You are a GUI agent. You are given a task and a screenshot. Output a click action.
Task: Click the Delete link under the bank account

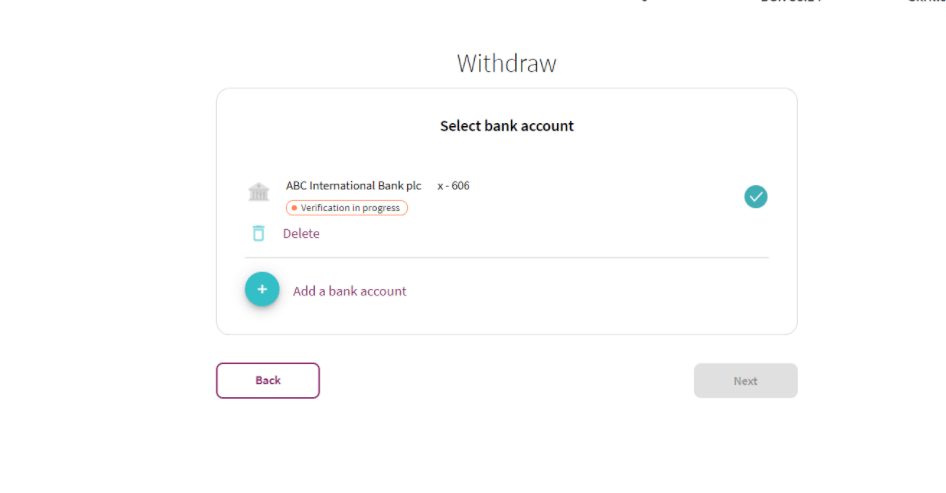click(x=301, y=234)
